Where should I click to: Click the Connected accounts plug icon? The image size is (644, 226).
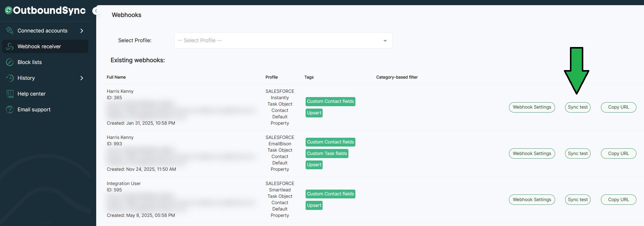(x=10, y=31)
